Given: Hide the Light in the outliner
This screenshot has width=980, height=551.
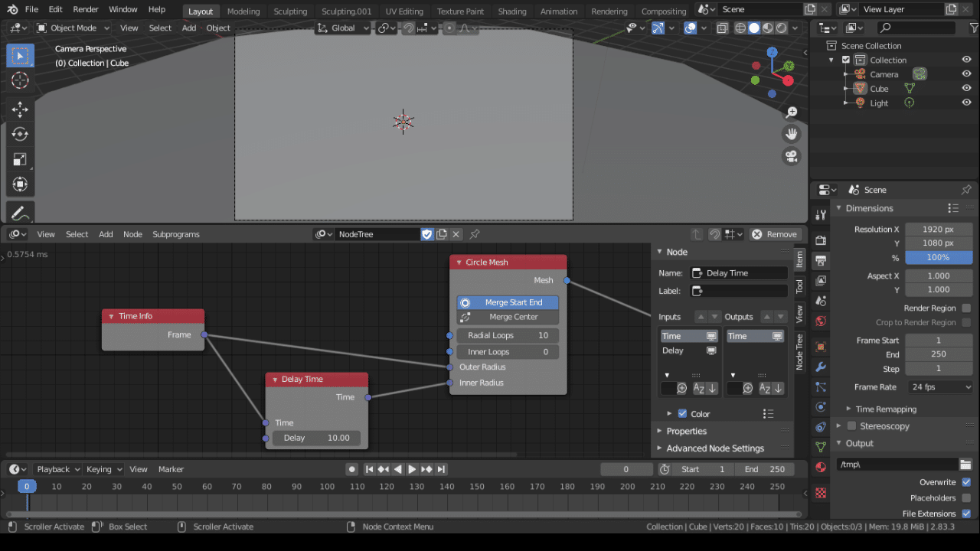Looking at the screenshot, I should click(x=966, y=103).
